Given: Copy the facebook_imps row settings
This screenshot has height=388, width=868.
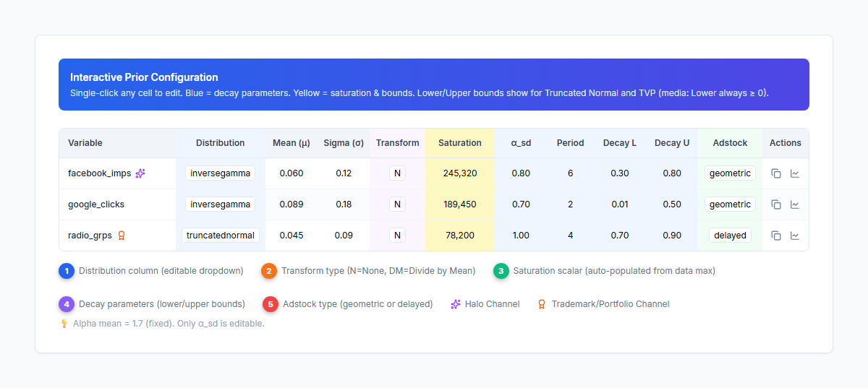Looking at the screenshot, I should [776, 173].
